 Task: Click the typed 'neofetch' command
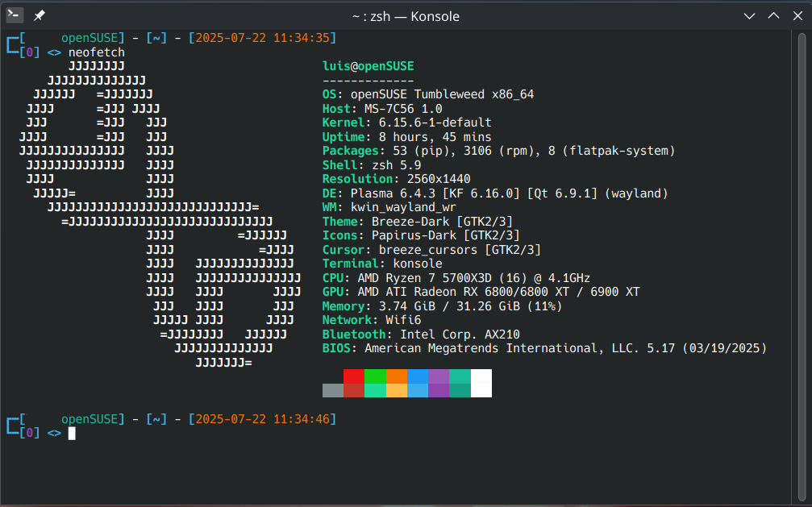(x=96, y=52)
